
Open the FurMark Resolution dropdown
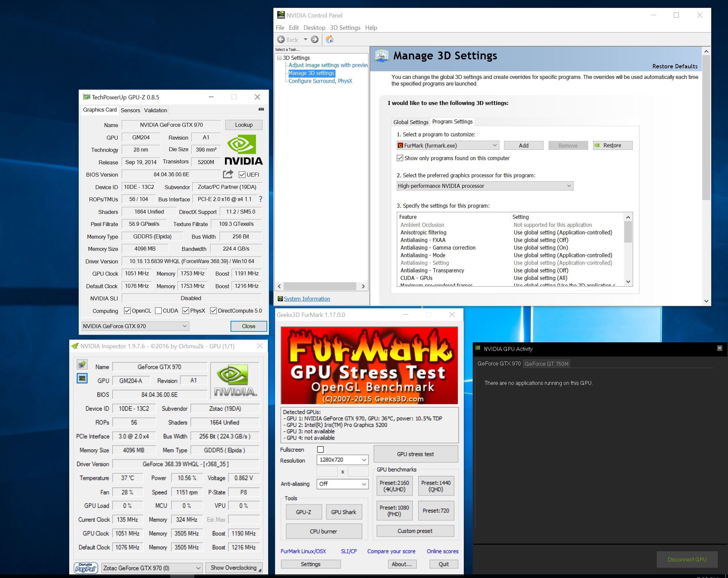click(x=342, y=460)
